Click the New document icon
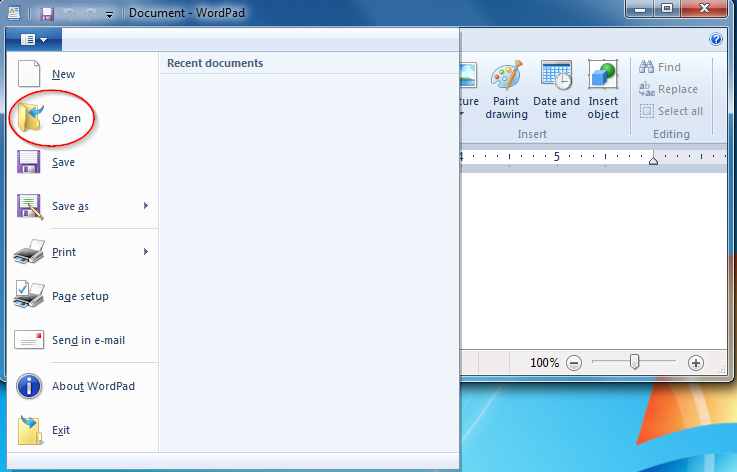The width and height of the screenshot is (737, 472). [29, 74]
